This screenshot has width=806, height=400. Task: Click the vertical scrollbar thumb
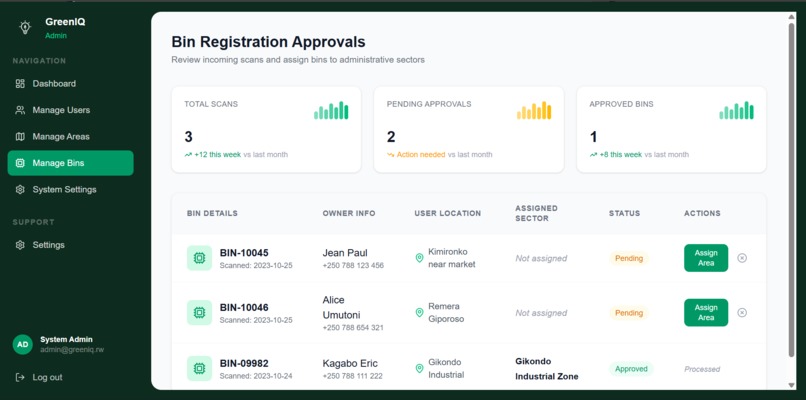[x=792, y=190]
